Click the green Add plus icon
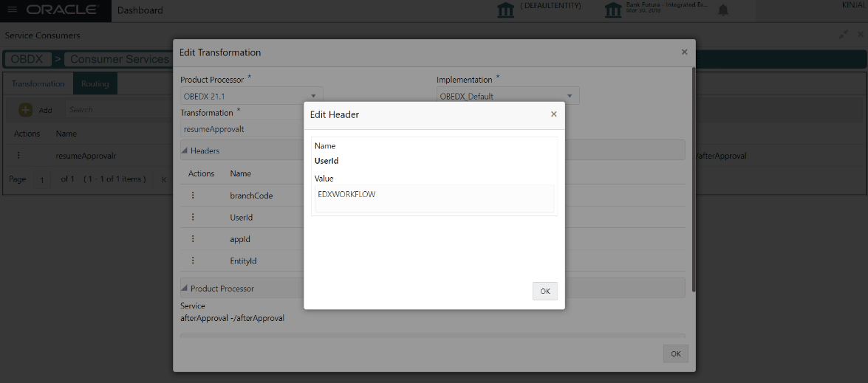 pyautogui.click(x=25, y=110)
